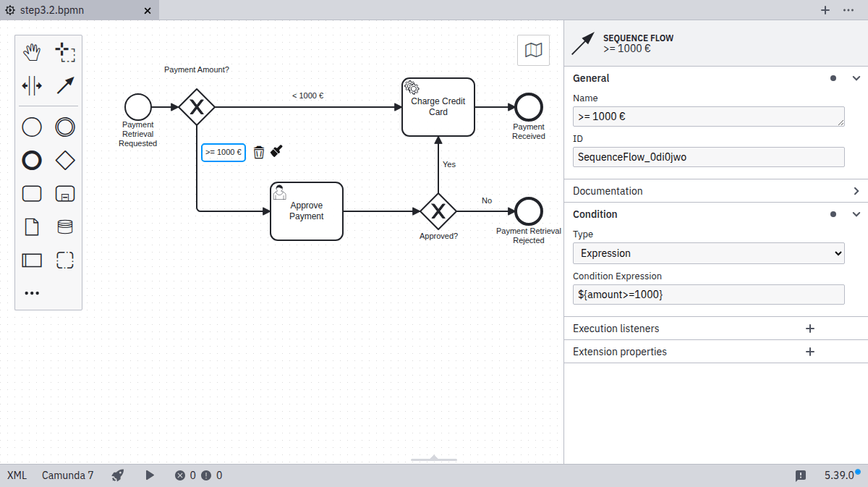Open more palette tools ellipsis
This screenshot has height=487, width=868.
(32, 293)
